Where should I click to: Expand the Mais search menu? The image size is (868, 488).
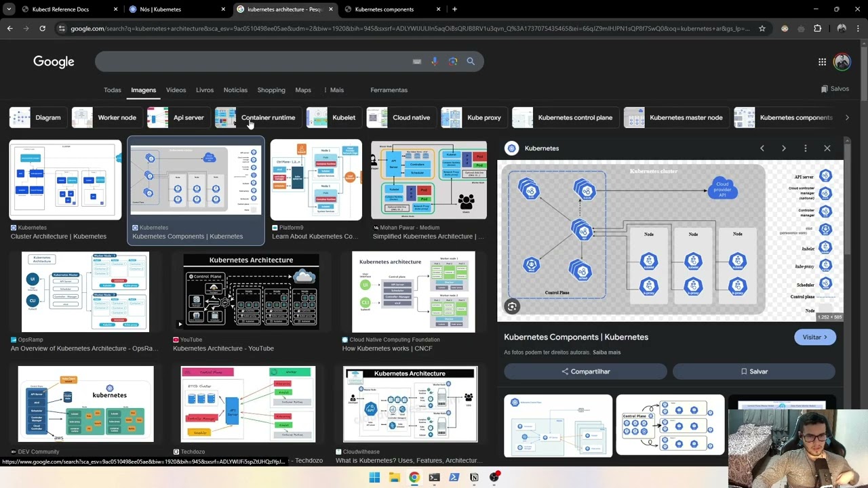(334, 90)
